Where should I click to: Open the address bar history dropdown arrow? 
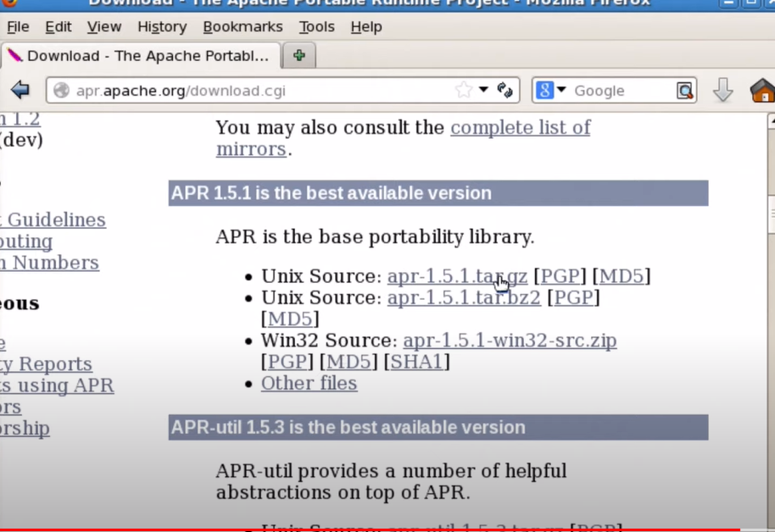pos(483,90)
